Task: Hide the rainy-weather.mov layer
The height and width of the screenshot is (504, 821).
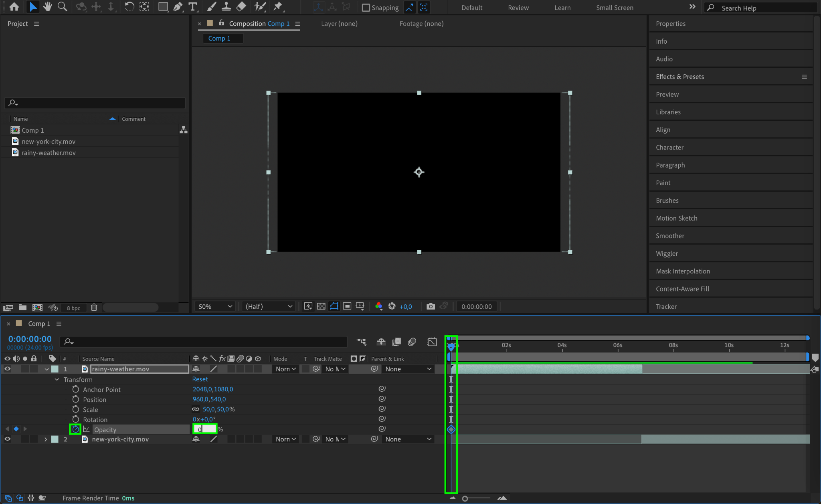Action: point(7,369)
